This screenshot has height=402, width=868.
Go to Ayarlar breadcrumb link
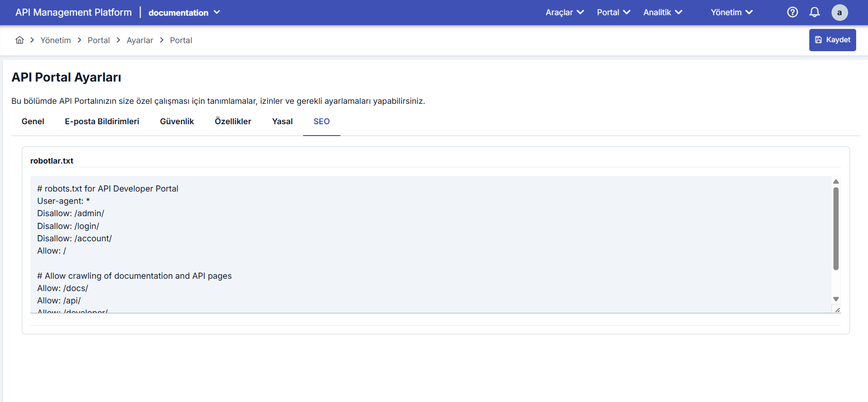pos(140,40)
